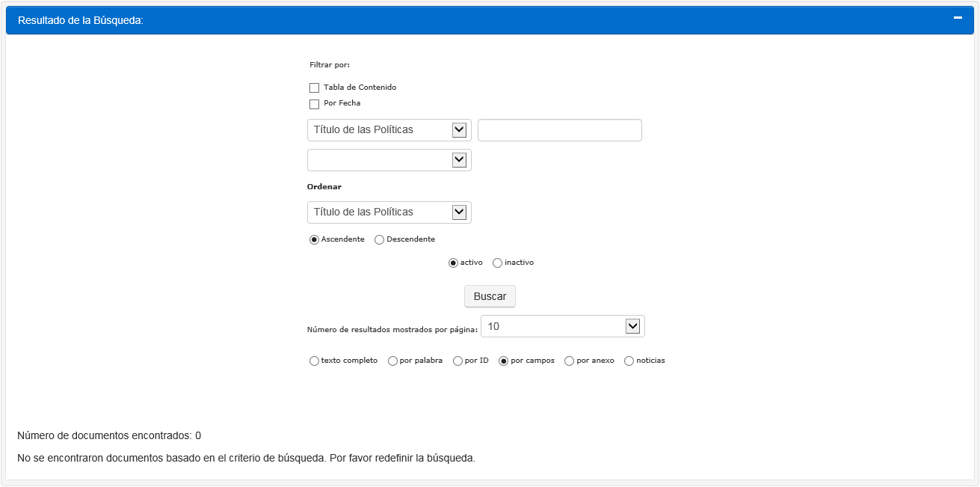Choose Descendente sort order
The width and height of the screenshot is (980, 487).
(380, 240)
